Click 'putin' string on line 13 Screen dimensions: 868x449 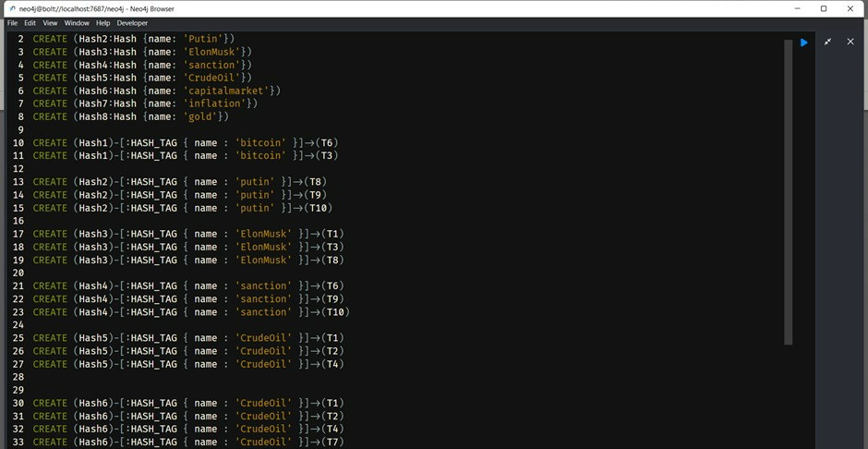pos(255,182)
